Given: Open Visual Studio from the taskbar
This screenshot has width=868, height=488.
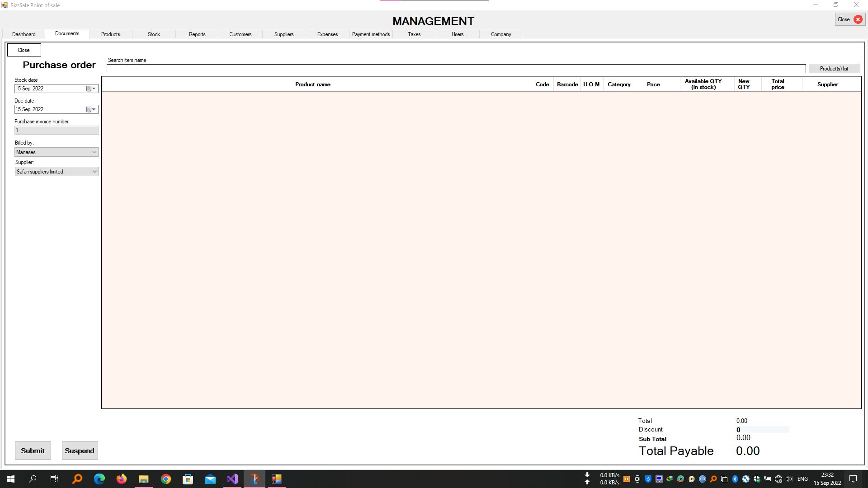Looking at the screenshot, I should (x=232, y=479).
